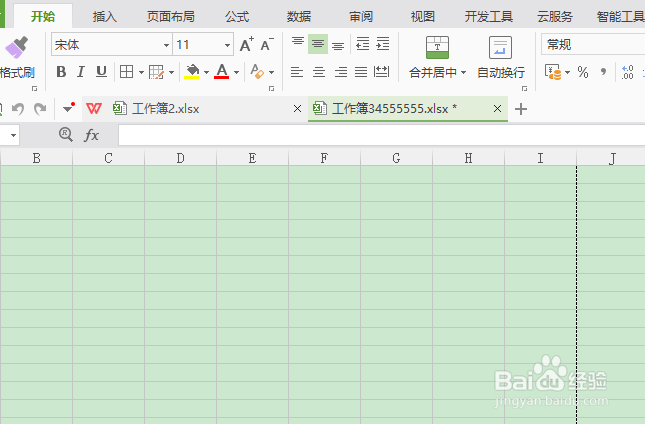
Task: Apply distributed alignment icon
Action: [x=382, y=72]
